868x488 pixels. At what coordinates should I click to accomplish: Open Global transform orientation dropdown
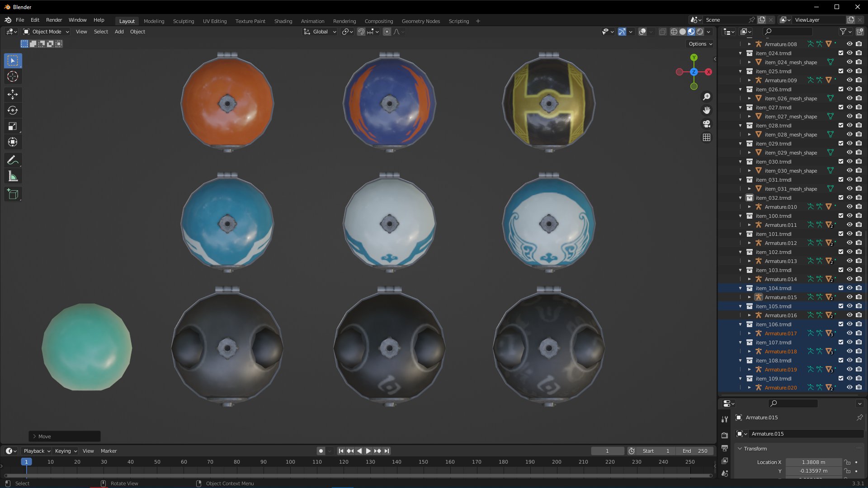pos(320,32)
